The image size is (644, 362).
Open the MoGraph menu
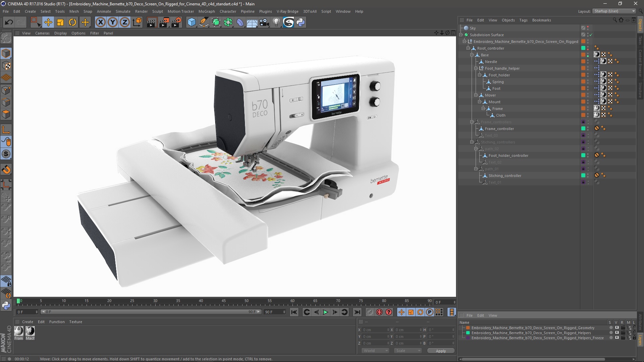click(207, 11)
